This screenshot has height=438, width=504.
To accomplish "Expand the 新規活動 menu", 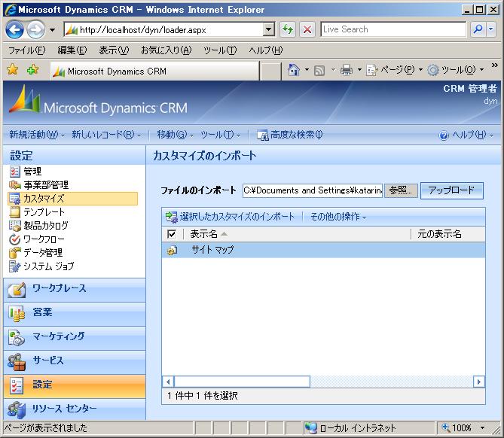I will [37, 135].
